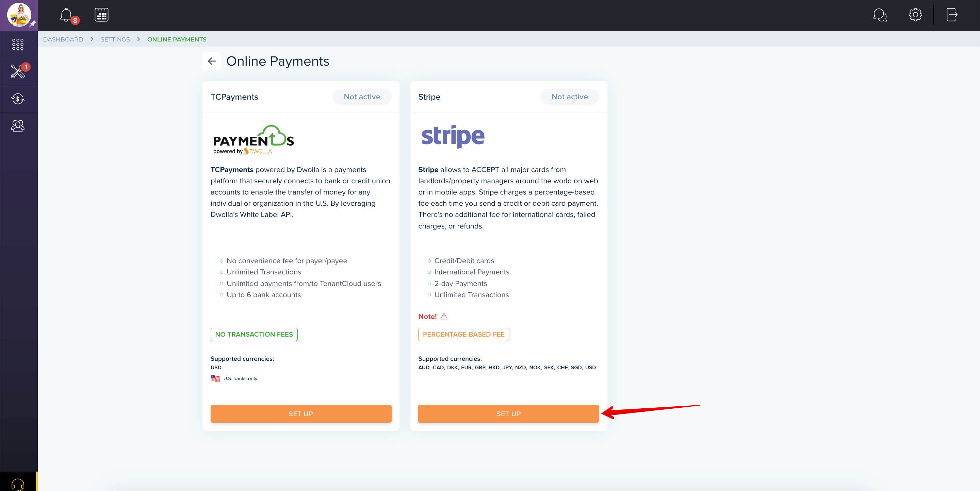
Task: Click "Up to 6 bank accounts" item
Action: pyautogui.click(x=264, y=295)
